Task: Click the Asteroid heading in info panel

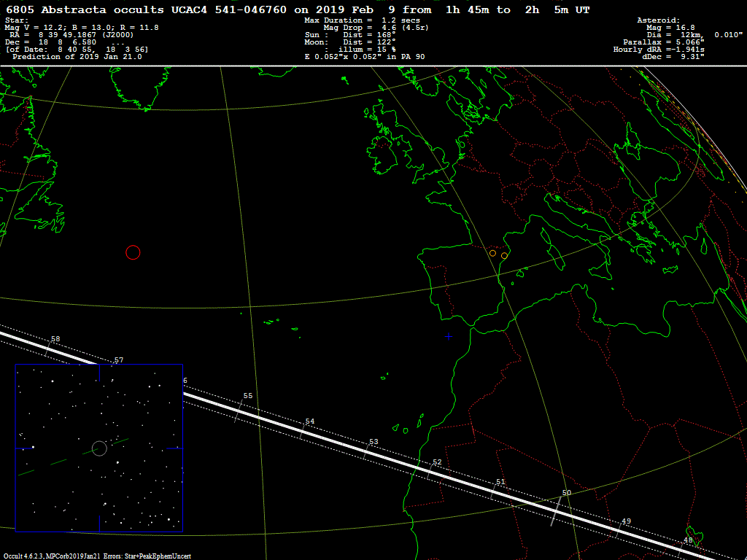Action: (658, 20)
